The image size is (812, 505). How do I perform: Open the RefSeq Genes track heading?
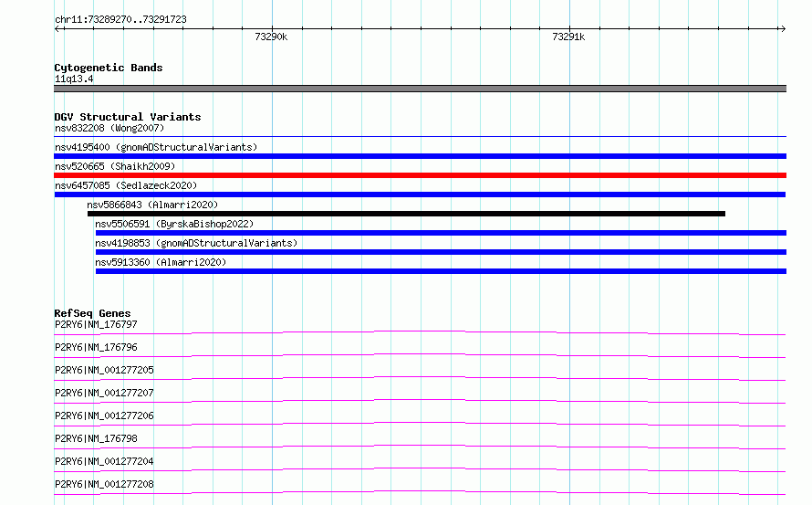92,313
